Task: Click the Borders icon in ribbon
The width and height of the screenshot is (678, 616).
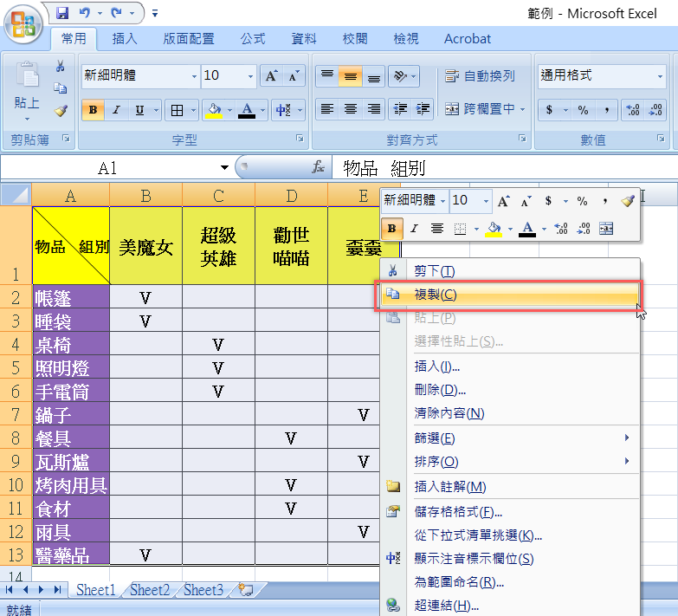Action: [176, 110]
